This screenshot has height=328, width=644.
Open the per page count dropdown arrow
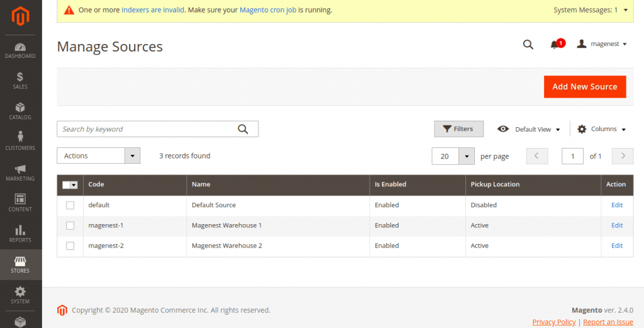[x=467, y=156]
